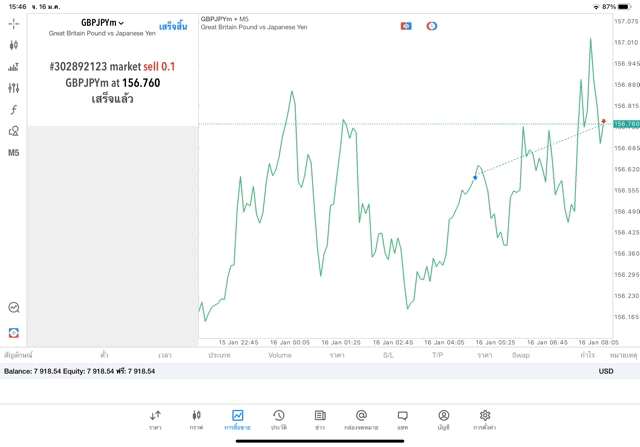Tap the 15:46 clock in status bar

coord(18,7)
